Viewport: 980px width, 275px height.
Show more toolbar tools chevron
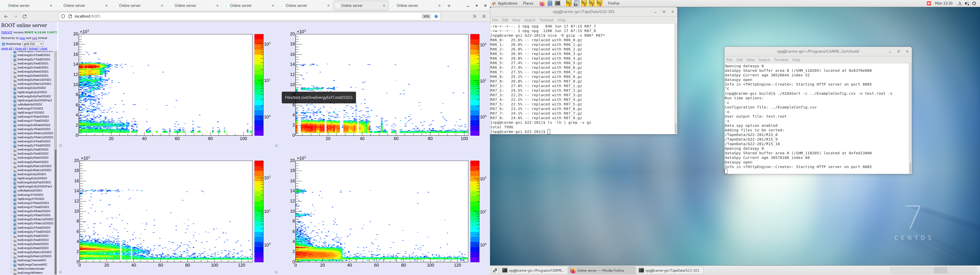click(x=474, y=17)
